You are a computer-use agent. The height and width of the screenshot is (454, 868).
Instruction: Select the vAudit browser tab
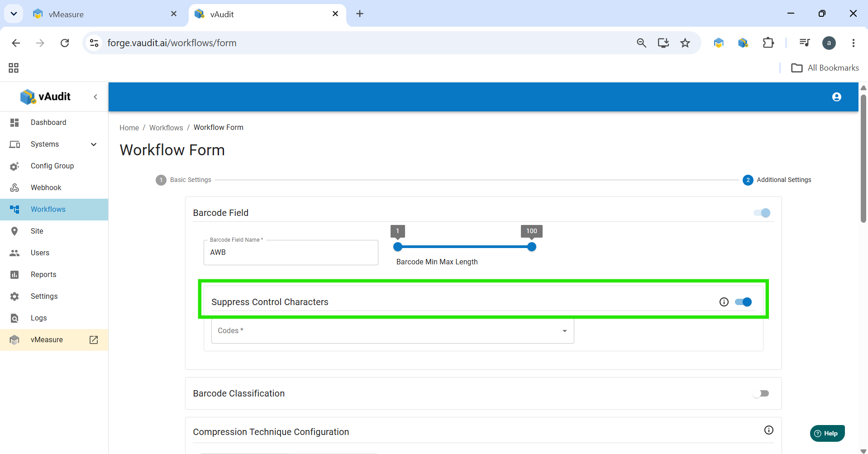pos(267,14)
